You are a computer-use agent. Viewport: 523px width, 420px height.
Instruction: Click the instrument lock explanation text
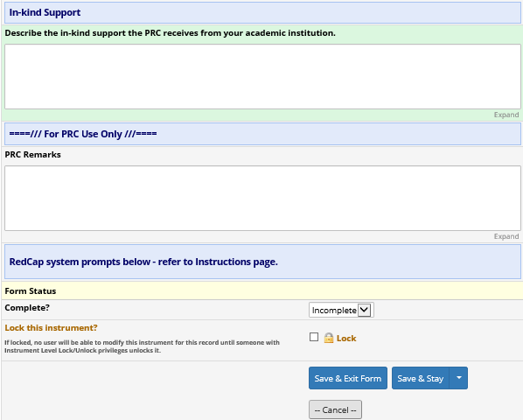tap(142, 346)
